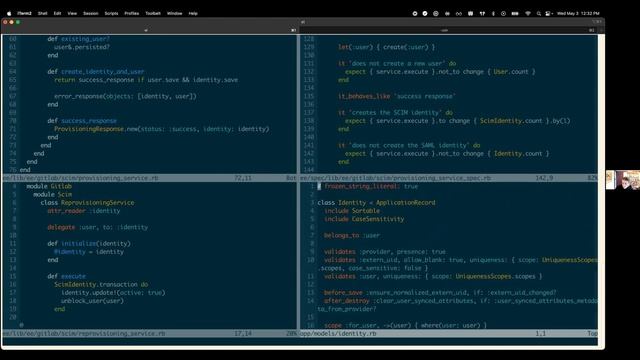Click 'include Sortable' line
This screenshot has height=360, width=640.
352,211
